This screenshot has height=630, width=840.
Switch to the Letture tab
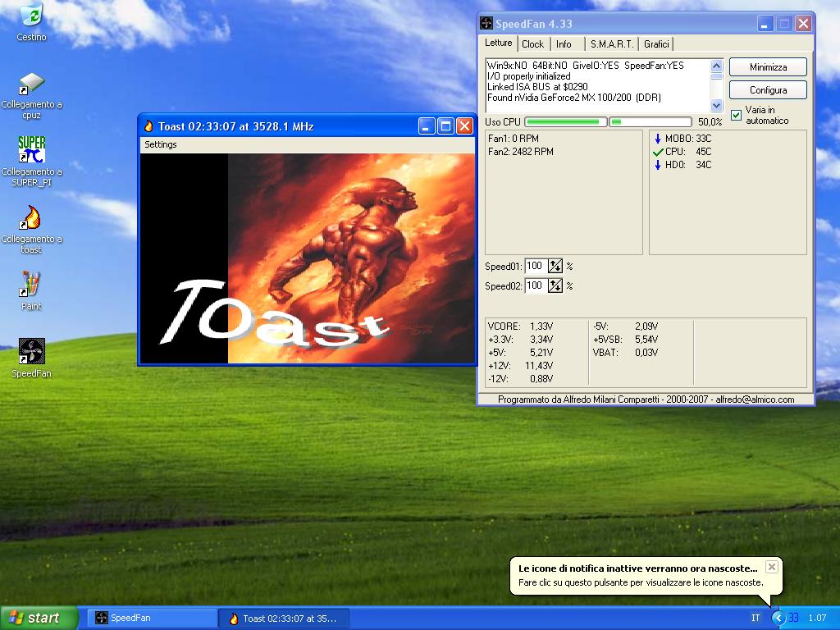(x=499, y=43)
